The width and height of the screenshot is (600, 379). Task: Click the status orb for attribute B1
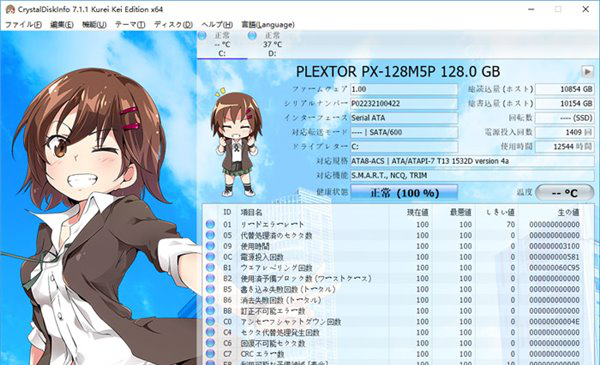(x=210, y=268)
